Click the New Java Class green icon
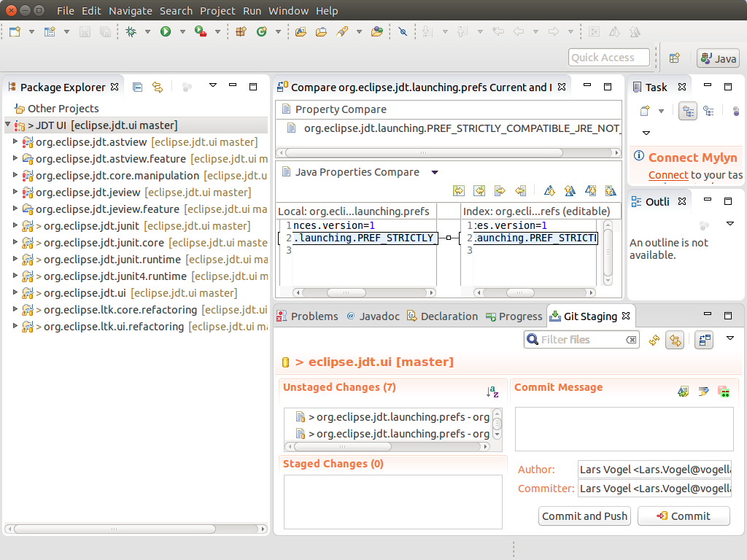The image size is (747, 560). coord(261,32)
